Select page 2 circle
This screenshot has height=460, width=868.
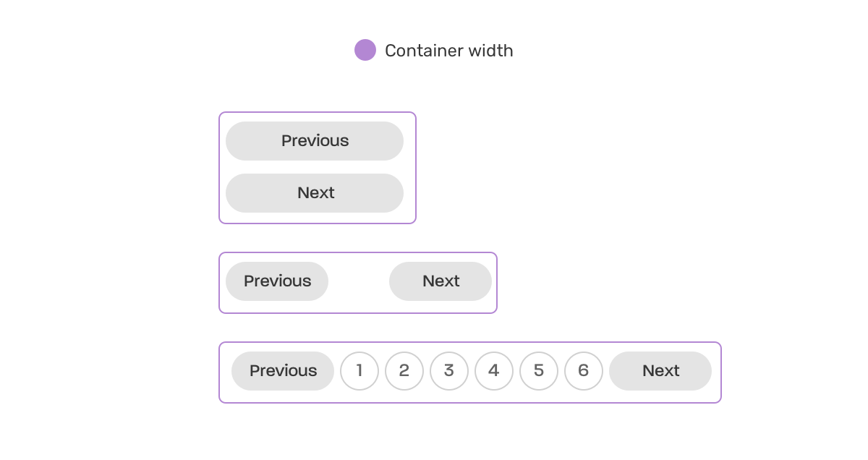click(404, 371)
